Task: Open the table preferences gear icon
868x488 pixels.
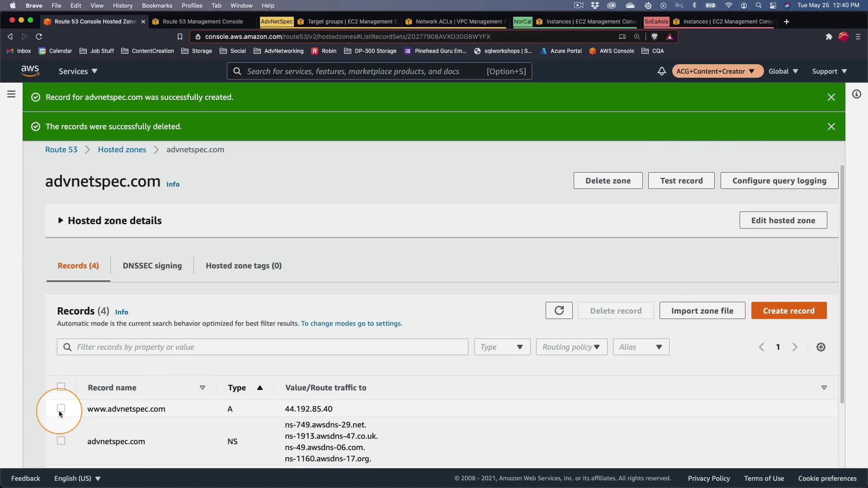Action: [x=821, y=347]
